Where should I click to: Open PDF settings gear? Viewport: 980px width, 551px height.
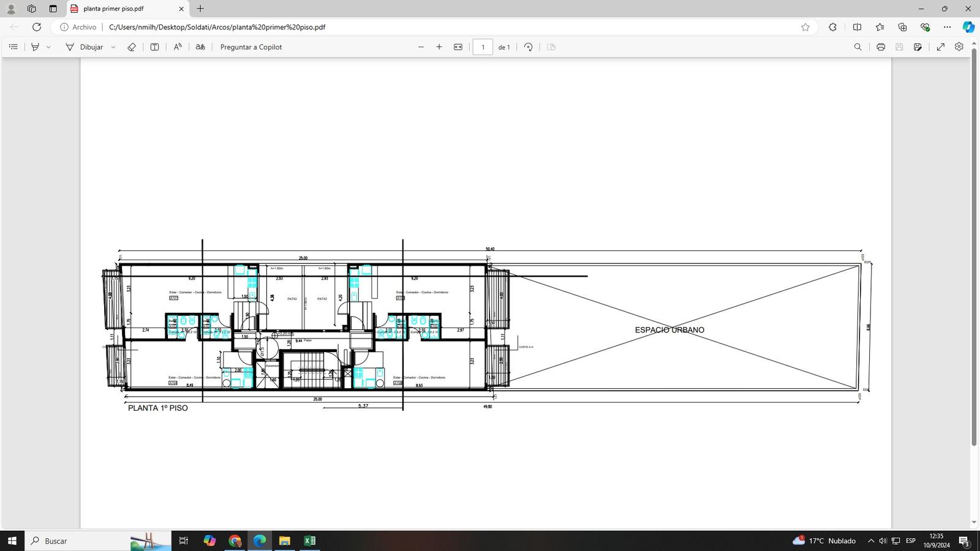point(959,47)
